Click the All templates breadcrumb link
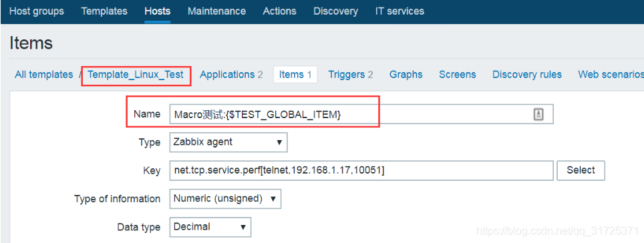This screenshot has height=243, width=644. pyautogui.click(x=44, y=75)
